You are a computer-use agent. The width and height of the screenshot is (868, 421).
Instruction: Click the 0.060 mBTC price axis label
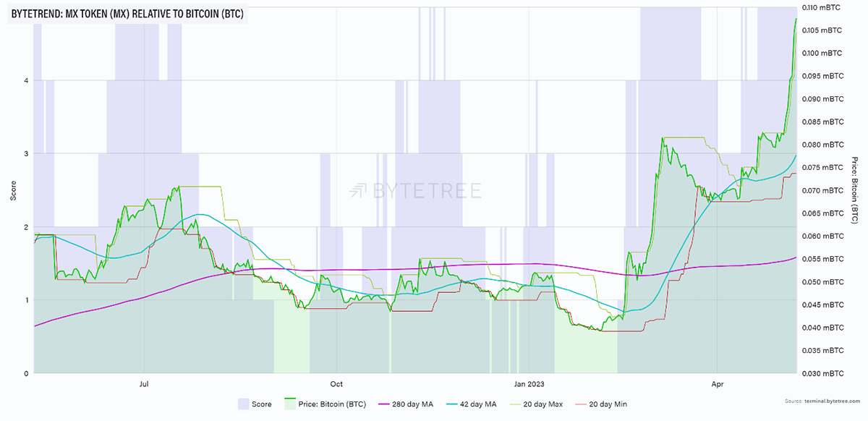(x=821, y=237)
